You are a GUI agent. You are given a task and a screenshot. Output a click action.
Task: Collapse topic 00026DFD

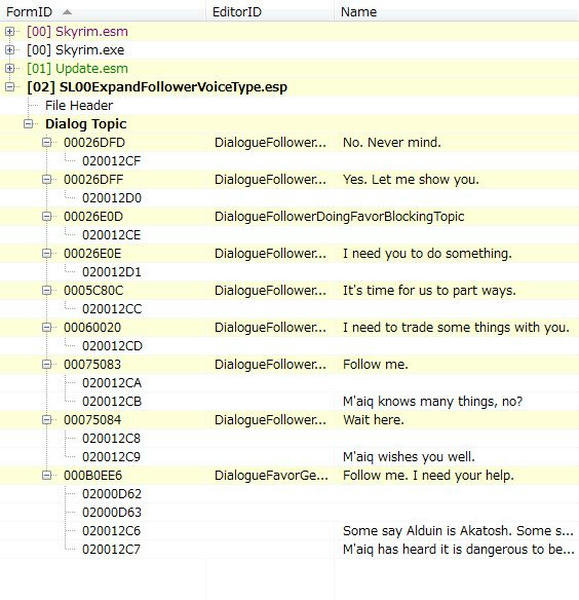[47, 142]
